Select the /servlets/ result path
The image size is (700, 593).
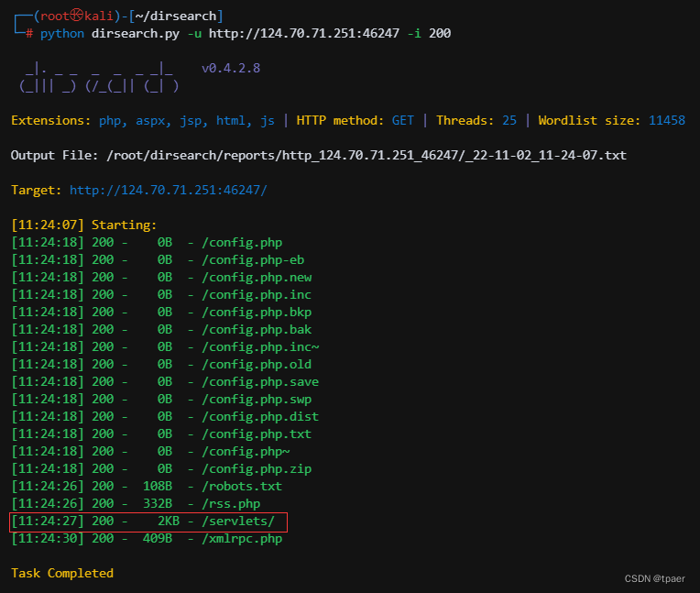pyautogui.click(x=238, y=522)
